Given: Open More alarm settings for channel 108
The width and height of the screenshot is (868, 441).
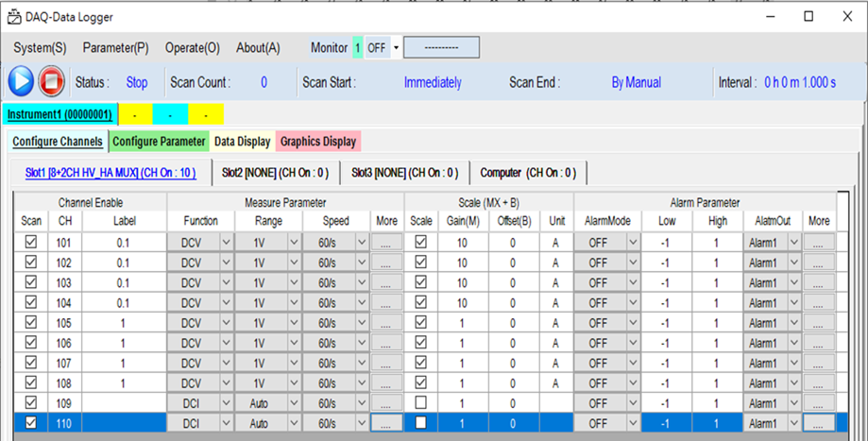Looking at the screenshot, I should 818,383.
